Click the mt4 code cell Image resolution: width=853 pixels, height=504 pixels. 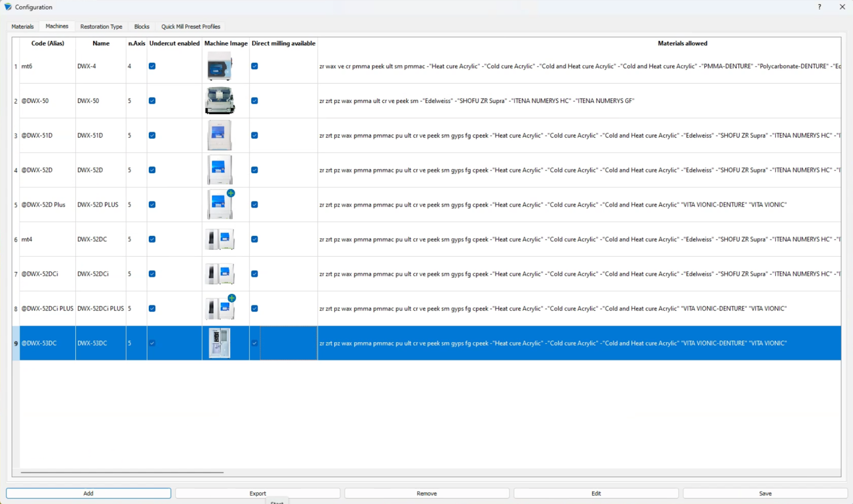47,239
